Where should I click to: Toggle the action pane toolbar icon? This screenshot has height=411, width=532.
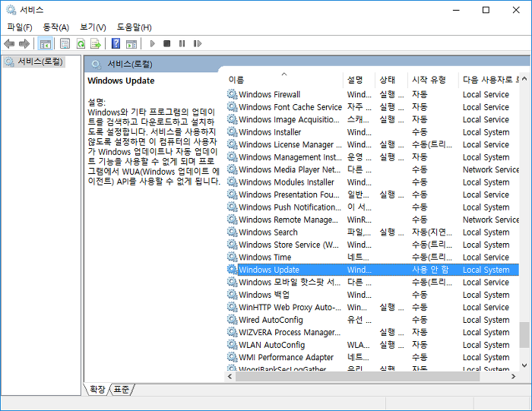(131, 44)
